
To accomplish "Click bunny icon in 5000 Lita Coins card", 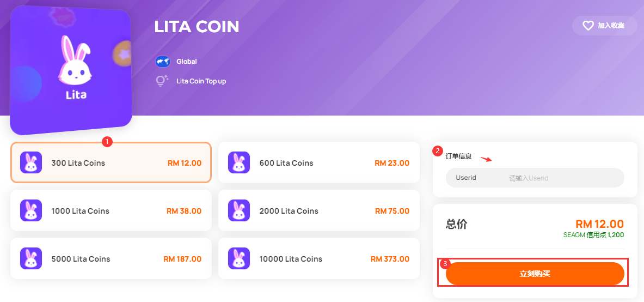I will point(31,258).
